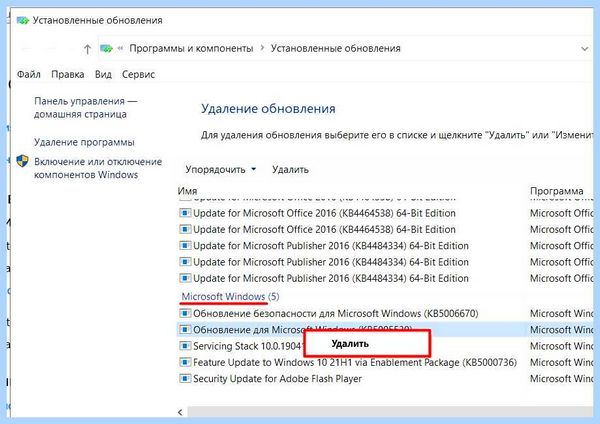600x424 pixels.
Task: Sort by the Программа column header
Action: pos(556,191)
